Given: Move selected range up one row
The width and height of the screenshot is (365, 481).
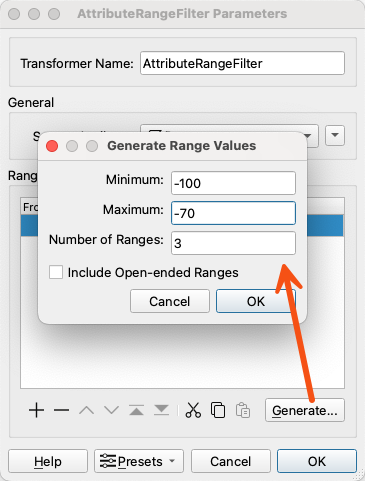Looking at the screenshot, I should (x=86, y=410).
